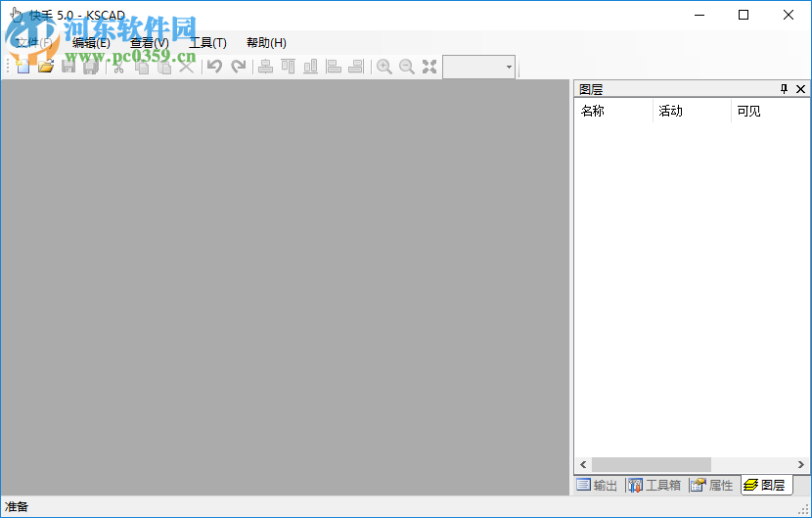Open the 工具(T) menu
Viewport: 812px width, 518px height.
point(207,43)
